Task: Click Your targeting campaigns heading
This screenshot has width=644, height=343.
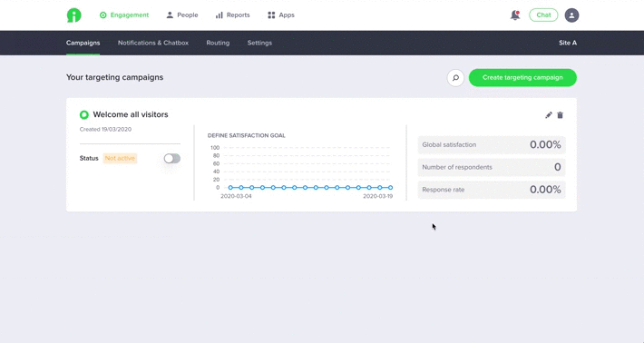Action: coord(114,77)
